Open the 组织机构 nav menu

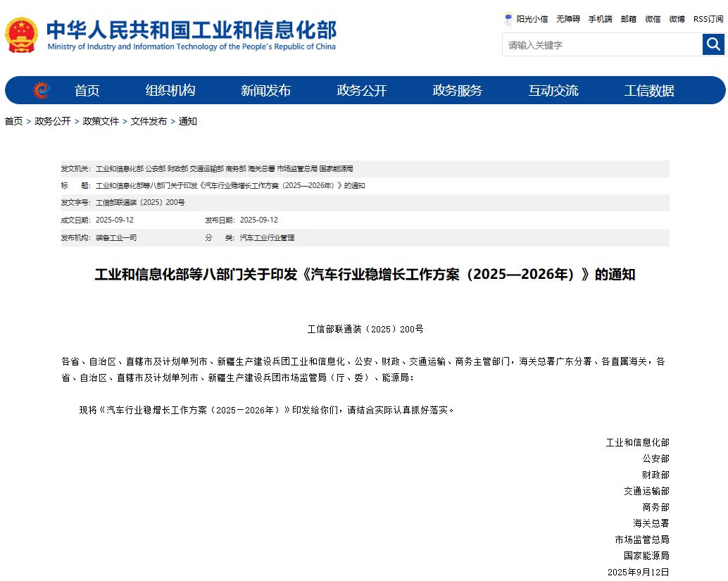[170, 90]
